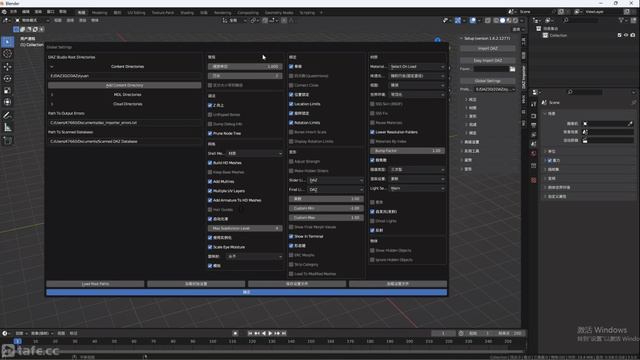Collapse the Content Directories expander

pyautogui.click(x=52, y=67)
